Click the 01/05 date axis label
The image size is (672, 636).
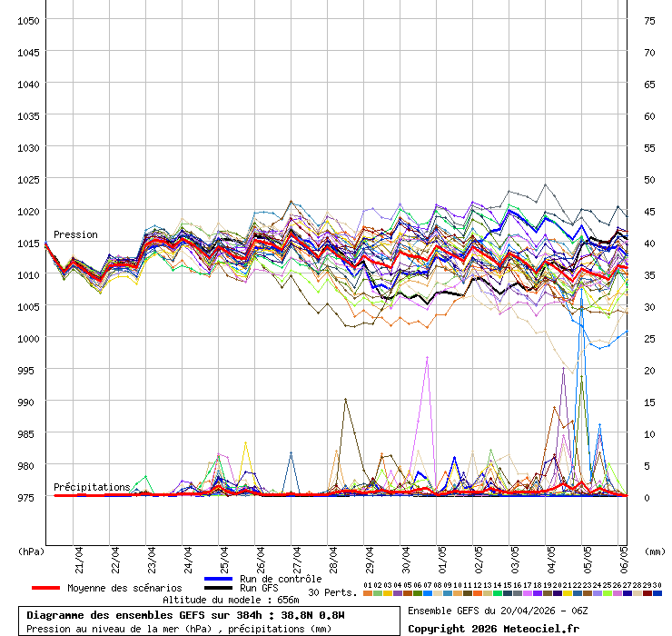(442, 556)
